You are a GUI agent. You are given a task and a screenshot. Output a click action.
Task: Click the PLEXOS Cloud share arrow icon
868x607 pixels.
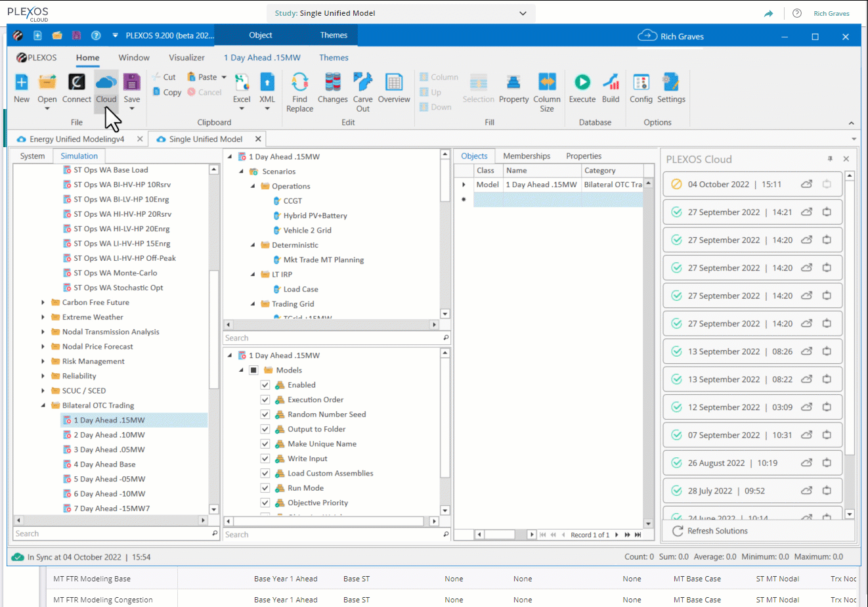pos(769,13)
